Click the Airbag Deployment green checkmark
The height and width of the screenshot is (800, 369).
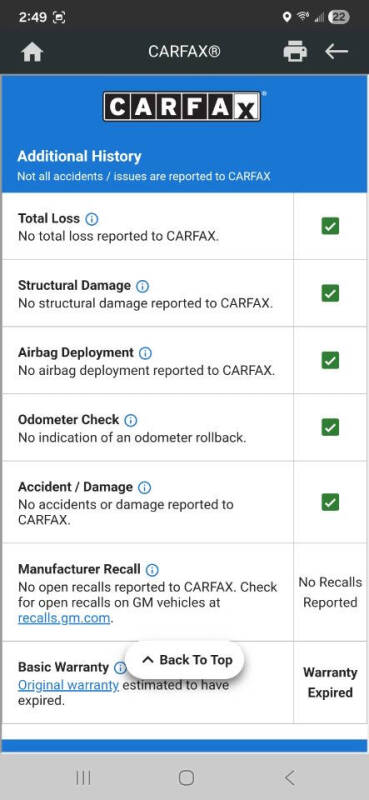[x=330, y=360]
